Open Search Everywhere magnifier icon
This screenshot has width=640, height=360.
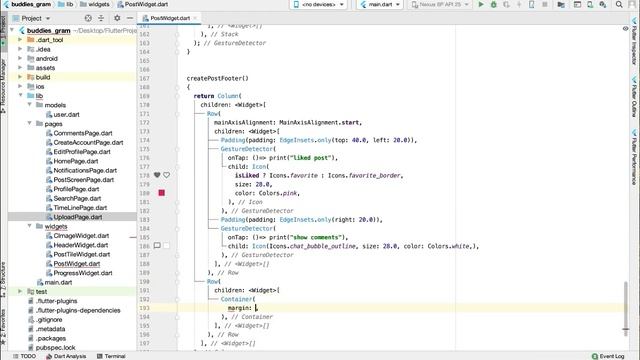point(619,4)
